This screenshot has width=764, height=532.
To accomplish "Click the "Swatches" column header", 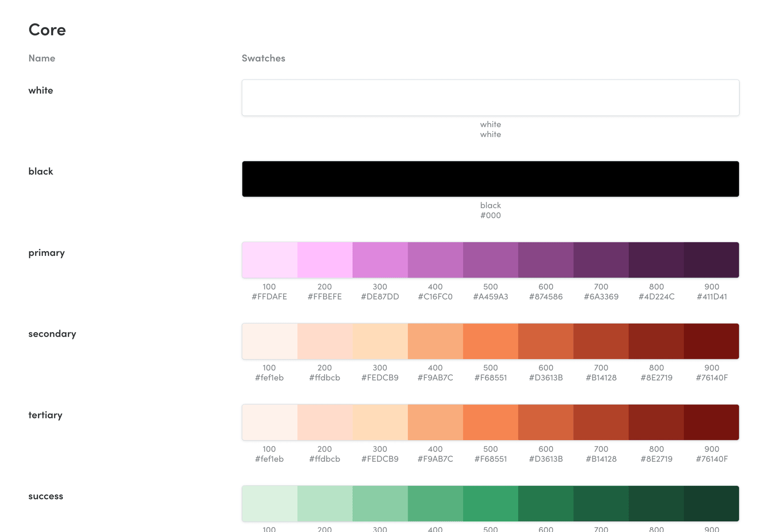I will (264, 58).
